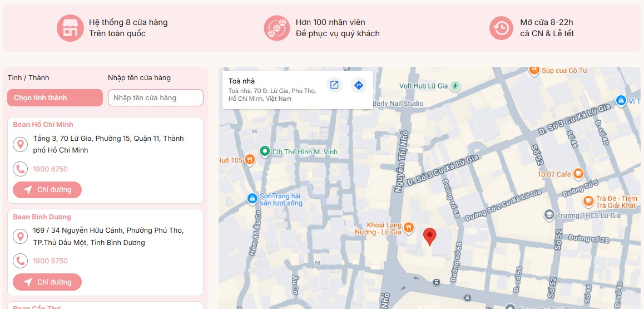This screenshot has width=644, height=309.
Task: Click the Nhập tên cửa hàng search field
Action: pos(156,98)
